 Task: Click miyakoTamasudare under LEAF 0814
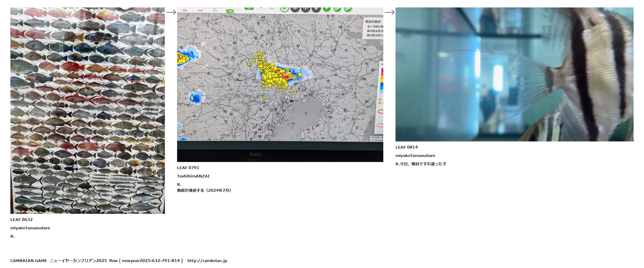415,155
